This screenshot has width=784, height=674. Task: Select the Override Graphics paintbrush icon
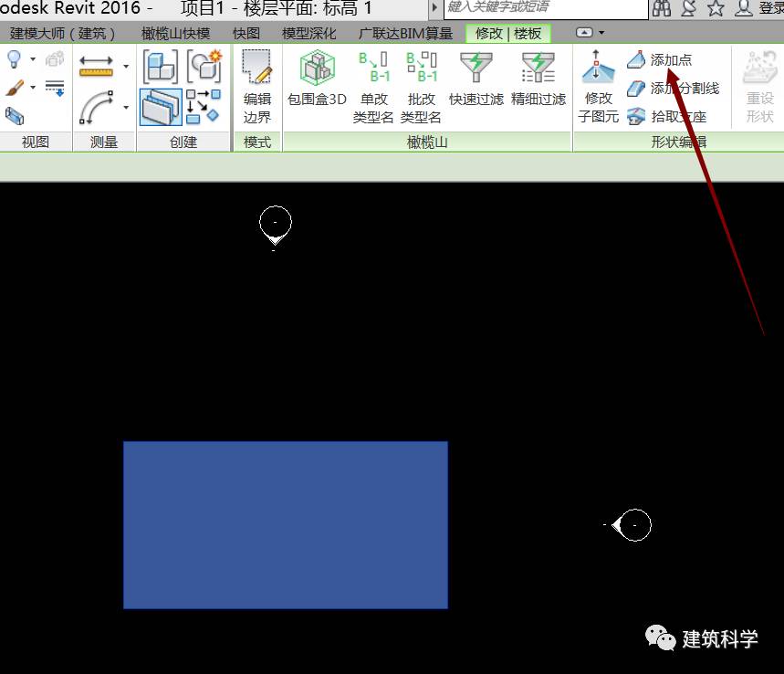(x=15, y=88)
